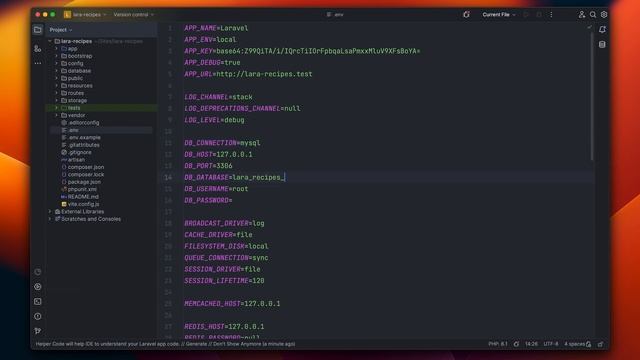Screen dimensions: 640x360
Task: Open the Current File run configuration dropdown
Action: [499, 15]
